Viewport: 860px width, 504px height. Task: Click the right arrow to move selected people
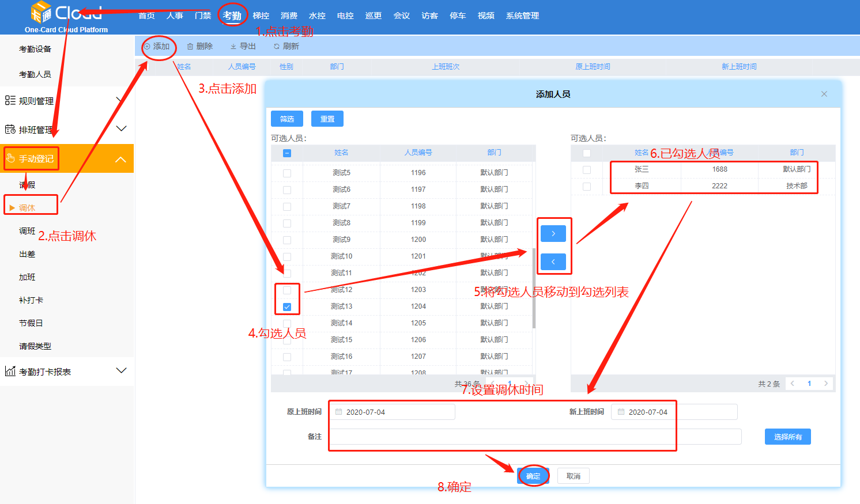coord(553,233)
